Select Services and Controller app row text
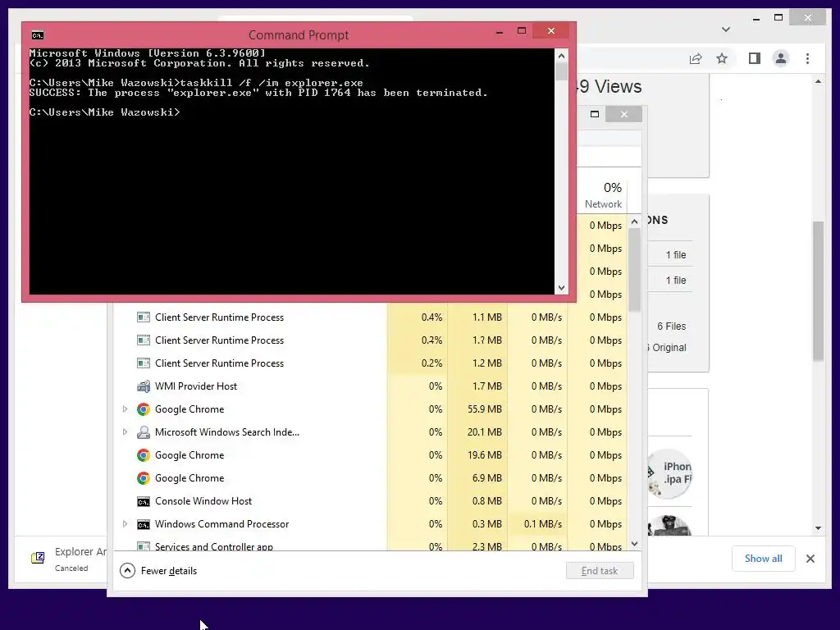 pos(214,546)
